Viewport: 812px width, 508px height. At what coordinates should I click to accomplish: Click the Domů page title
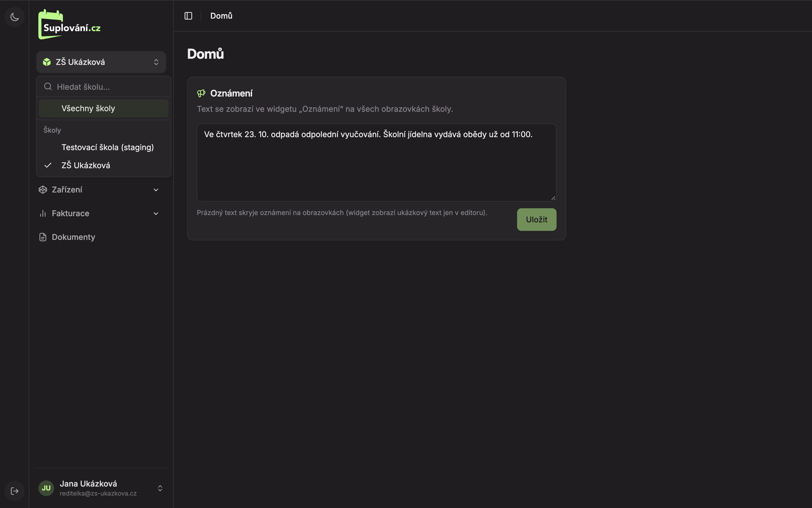205,54
